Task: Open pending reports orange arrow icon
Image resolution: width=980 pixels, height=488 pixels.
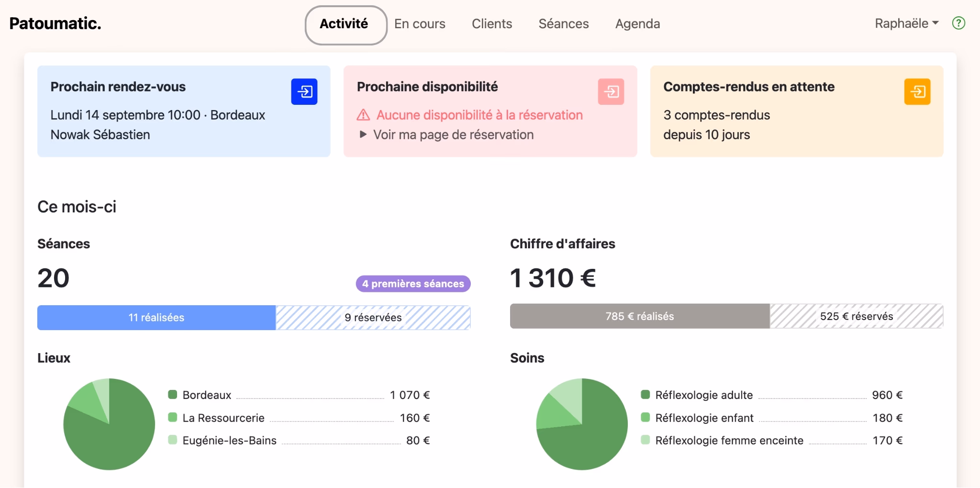Action: pyautogui.click(x=917, y=91)
